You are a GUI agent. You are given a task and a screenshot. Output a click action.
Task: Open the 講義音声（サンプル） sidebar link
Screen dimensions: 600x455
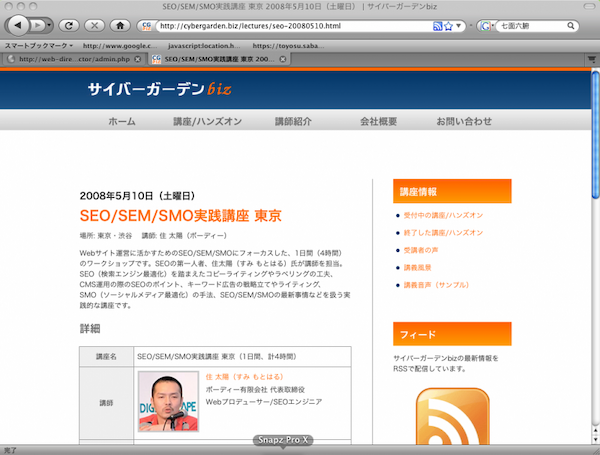[436, 285]
